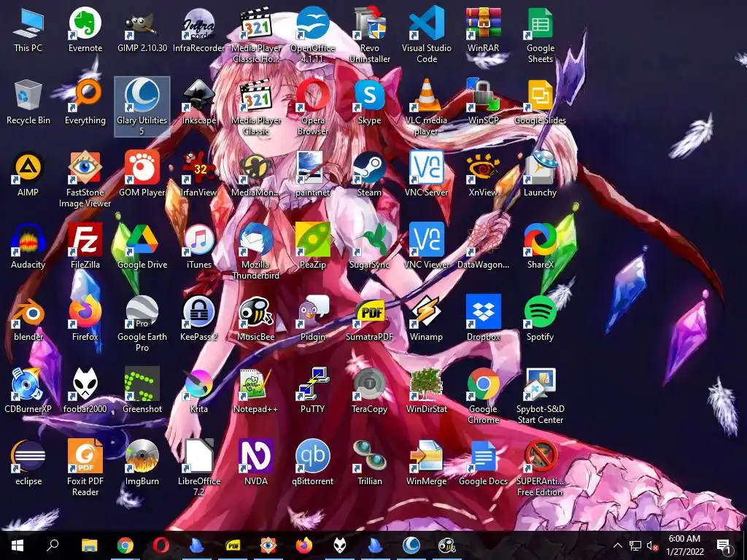Click the WinSCP desktop icon
The height and width of the screenshot is (560, 747).
click(483, 102)
